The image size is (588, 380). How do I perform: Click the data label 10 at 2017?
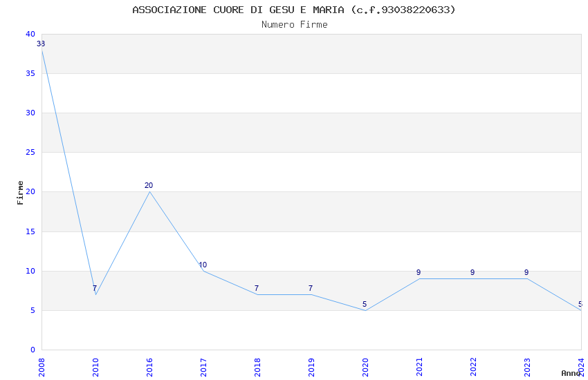pyautogui.click(x=203, y=265)
